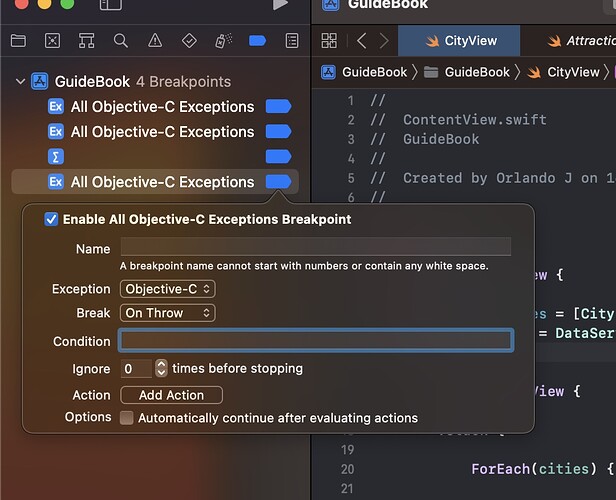Switch to the CityView editor tab

pyautogui.click(x=459, y=40)
